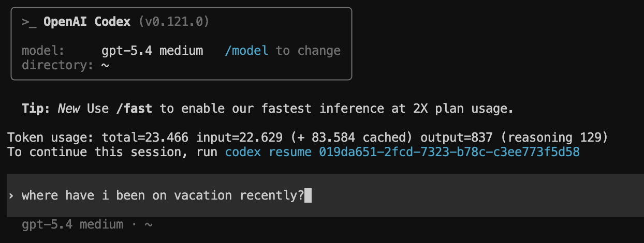Click the blinking block cursor in input
Screen dimensions: 644x243
tap(308, 195)
